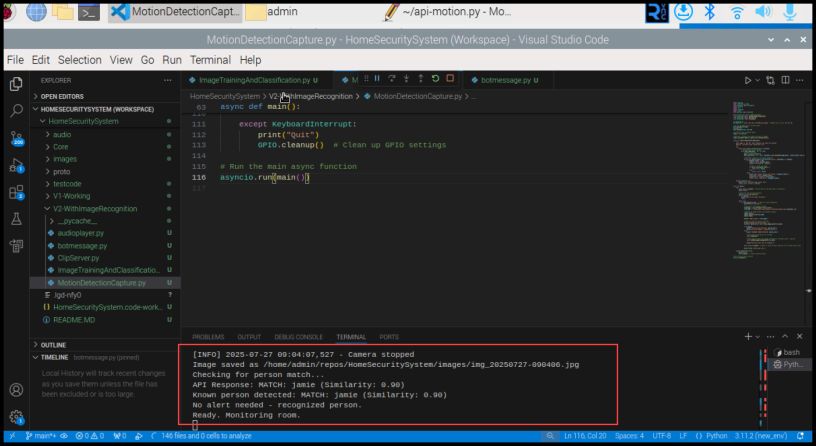This screenshot has width=816, height=446.
Task: Click the Run Python File play icon
Action: pos(747,80)
